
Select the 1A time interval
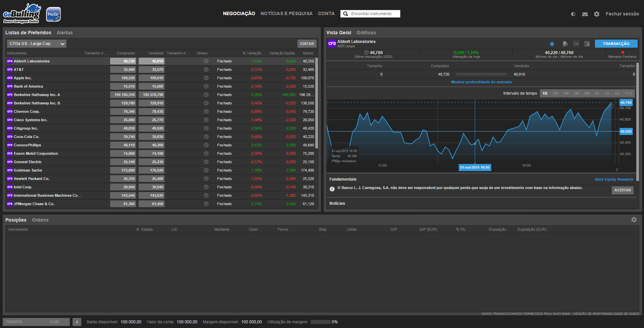597,93
